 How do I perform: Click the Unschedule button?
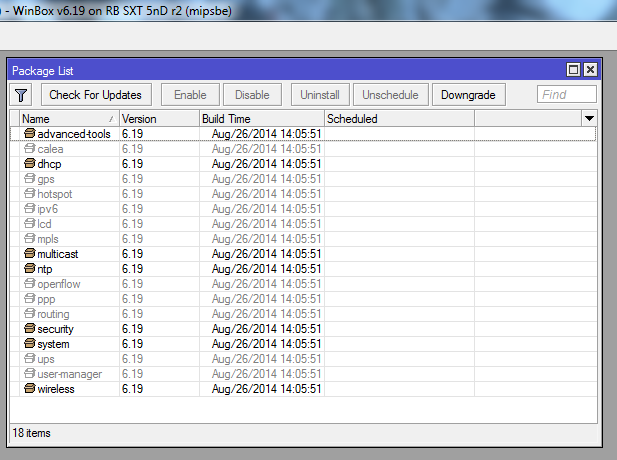(390, 95)
